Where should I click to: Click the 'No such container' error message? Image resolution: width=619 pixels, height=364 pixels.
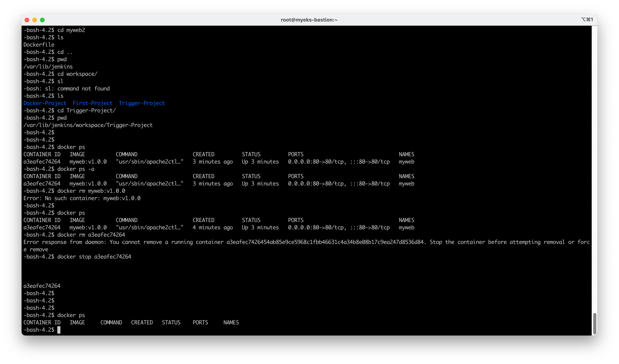[82, 198]
